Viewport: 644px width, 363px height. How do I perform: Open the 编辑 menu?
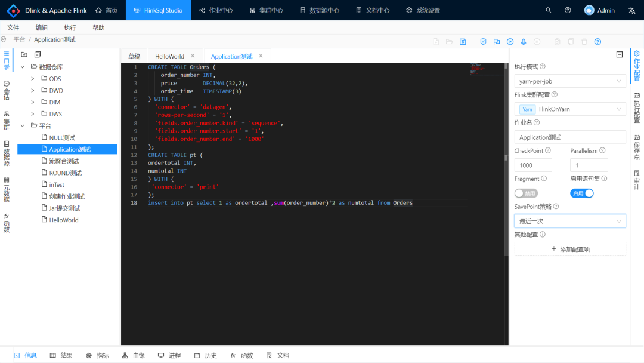pyautogui.click(x=42, y=27)
